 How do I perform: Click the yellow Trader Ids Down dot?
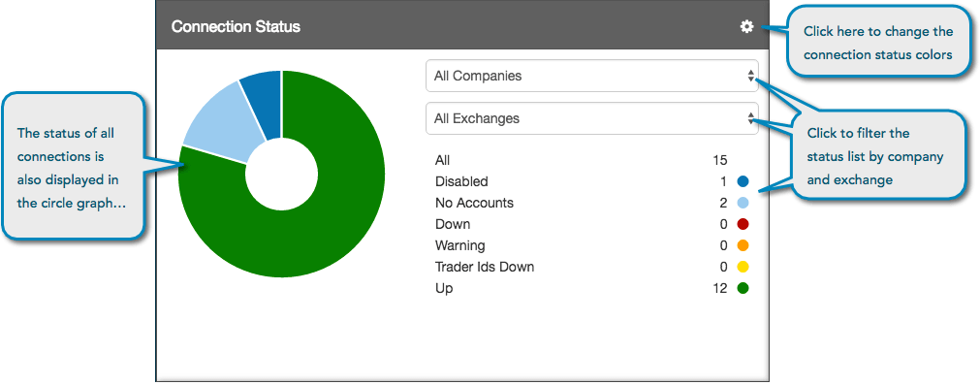coord(743,267)
